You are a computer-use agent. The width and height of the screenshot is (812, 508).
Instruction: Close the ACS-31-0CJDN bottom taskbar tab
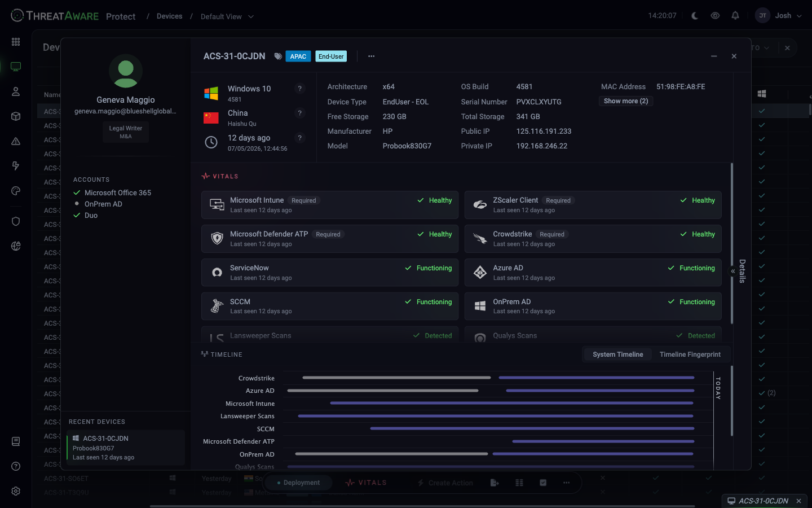[x=798, y=501]
